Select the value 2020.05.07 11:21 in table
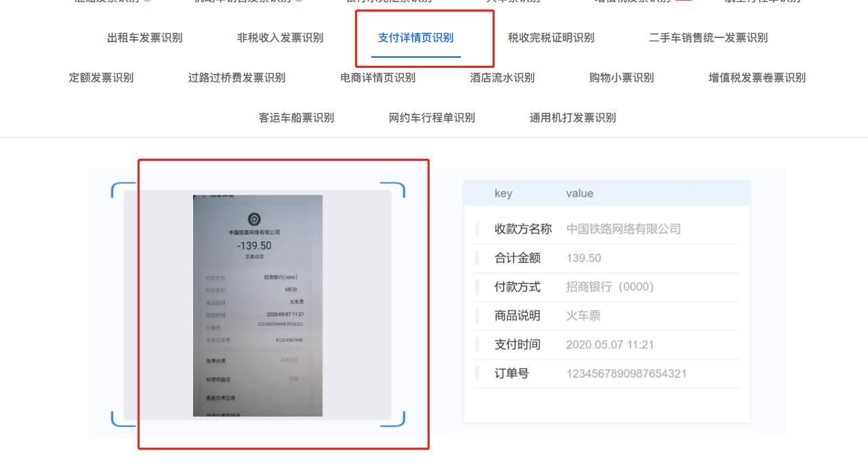This screenshot has width=868, height=466. [610, 345]
